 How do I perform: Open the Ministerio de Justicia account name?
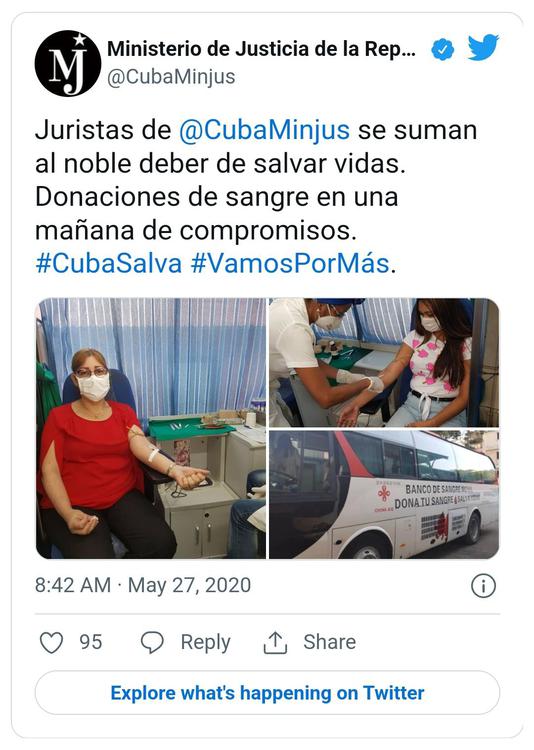(x=261, y=49)
